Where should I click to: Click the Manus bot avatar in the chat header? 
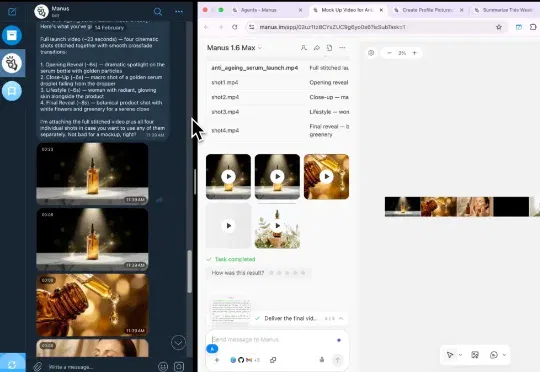pyautogui.click(x=42, y=12)
